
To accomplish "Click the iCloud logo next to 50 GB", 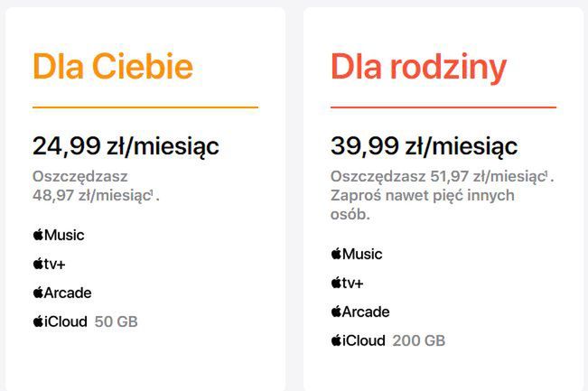I will pos(60,321).
